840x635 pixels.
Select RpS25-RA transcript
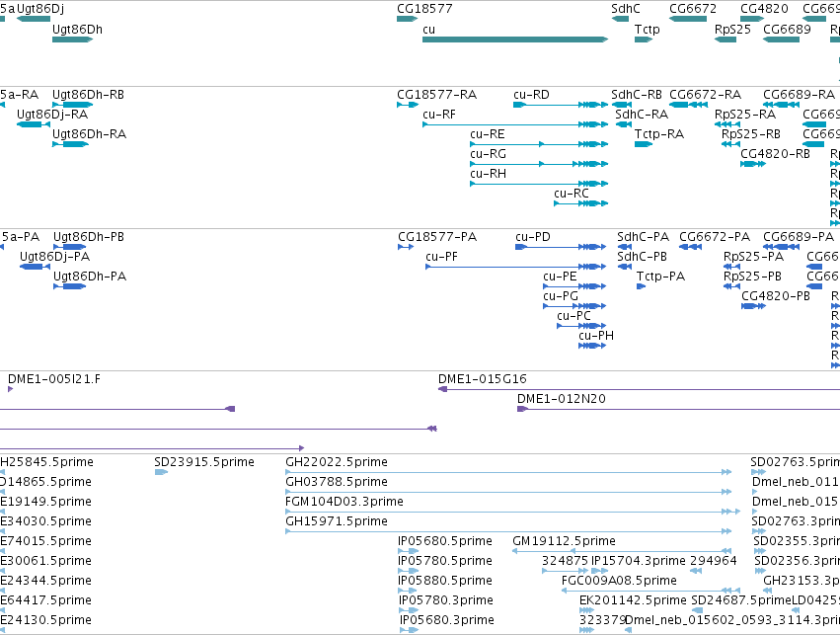[726, 124]
